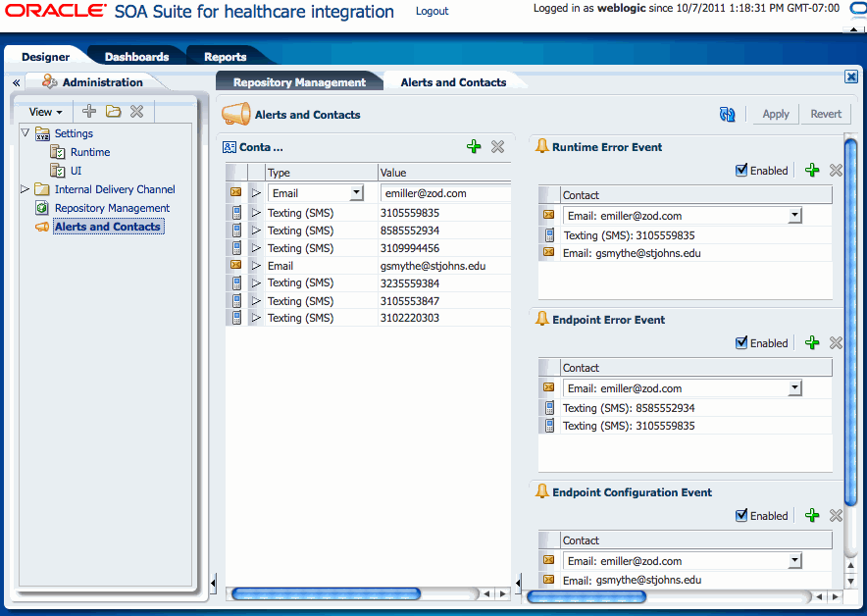Add contact to Runtime Error Event
Screen dimensions: 867x616
tap(811, 171)
